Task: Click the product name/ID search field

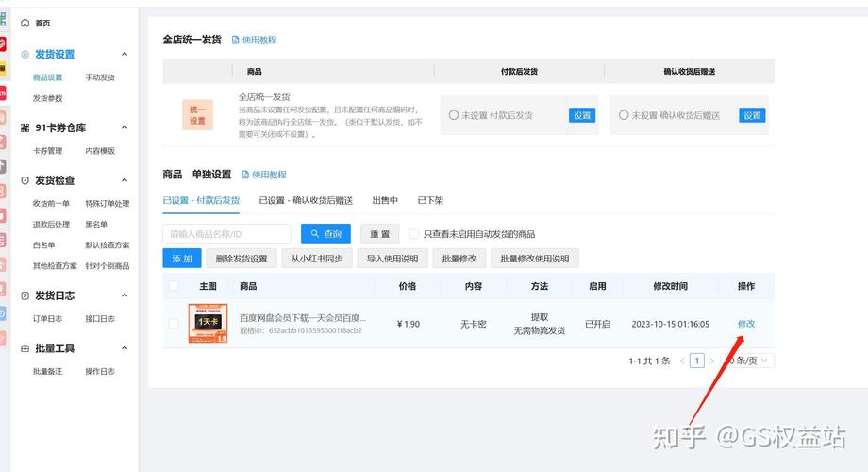Action: 226,234
